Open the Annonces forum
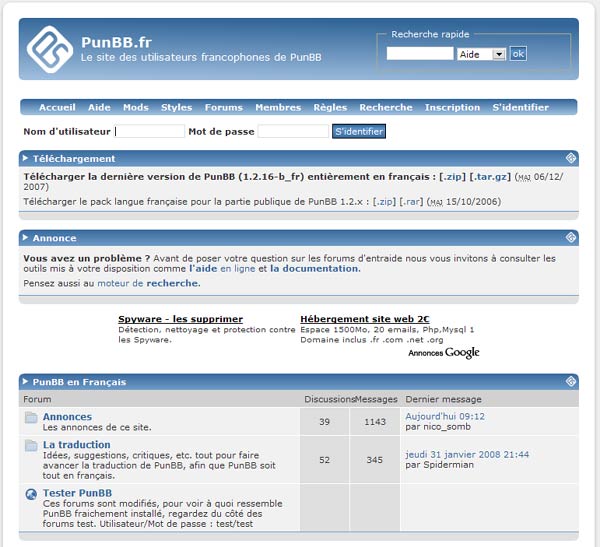Viewport: 600px width, 547px height. 67,416
